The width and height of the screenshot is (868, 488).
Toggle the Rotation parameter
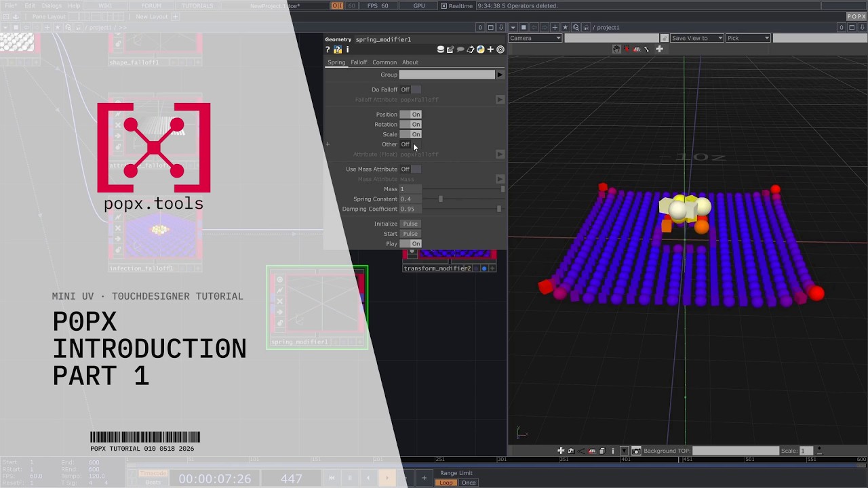(x=410, y=125)
